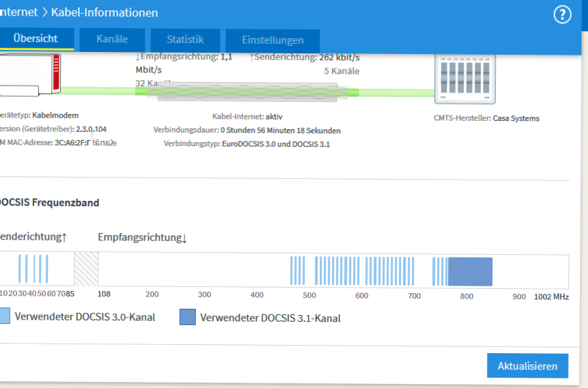This screenshot has width=588, height=388.
Task: Click the dark blue DOCSIS 3.1 legend swatch
Action: click(x=188, y=317)
